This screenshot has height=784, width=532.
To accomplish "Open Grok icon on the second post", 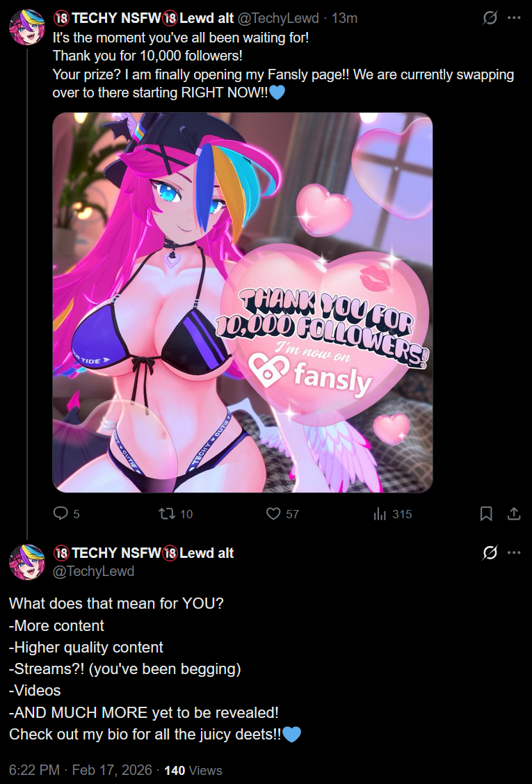I will (490, 552).
